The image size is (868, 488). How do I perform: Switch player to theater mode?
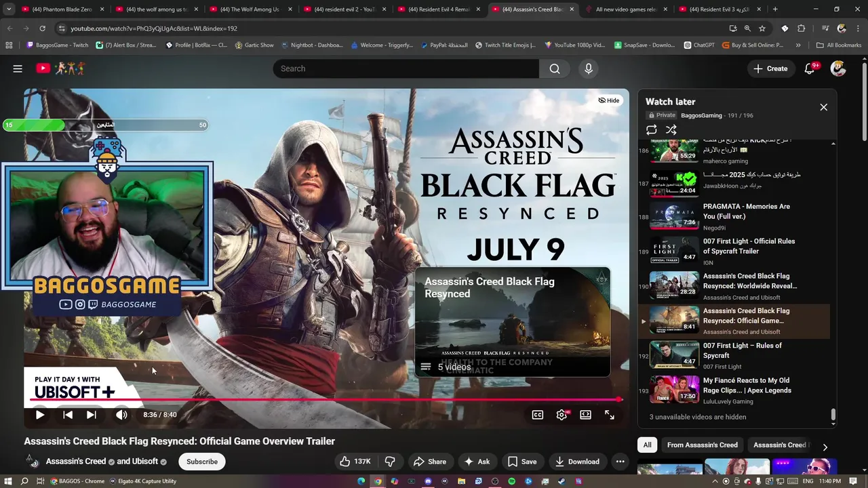click(585, 415)
